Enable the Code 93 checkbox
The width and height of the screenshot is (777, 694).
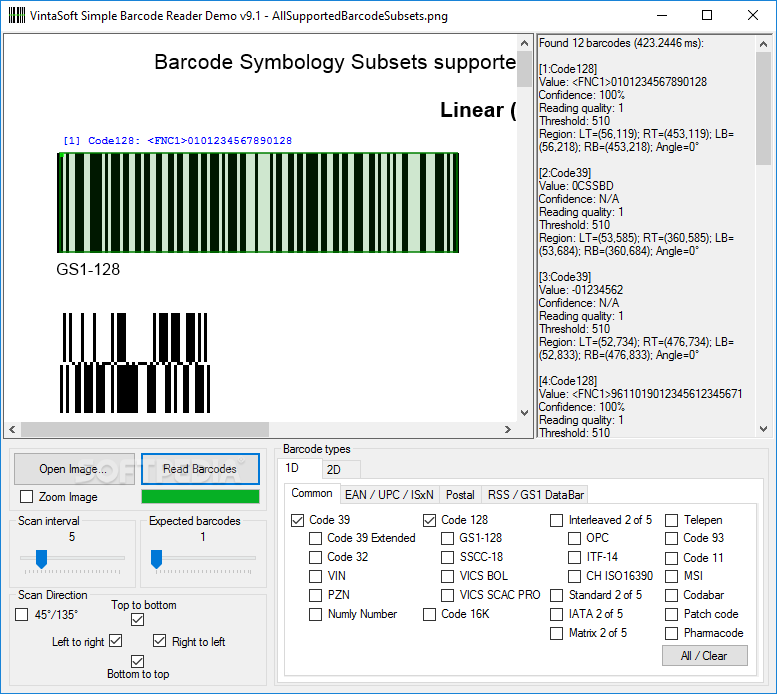tap(671, 538)
